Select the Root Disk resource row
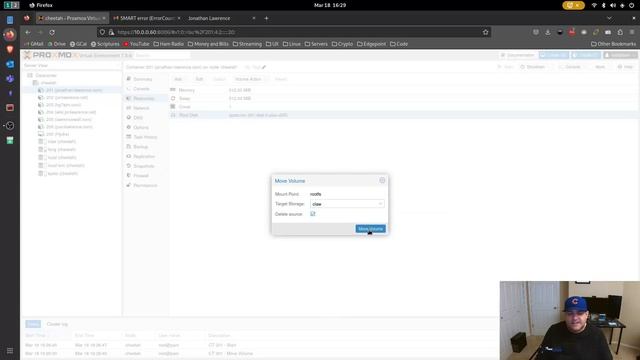 tap(404, 115)
